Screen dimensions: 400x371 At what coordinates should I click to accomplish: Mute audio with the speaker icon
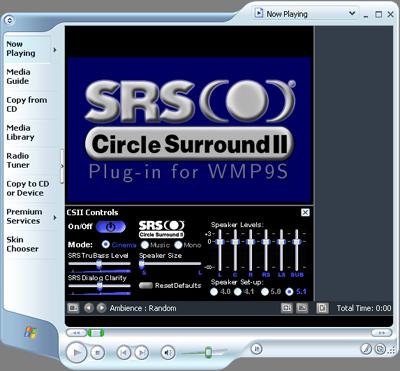pyautogui.click(x=168, y=352)
